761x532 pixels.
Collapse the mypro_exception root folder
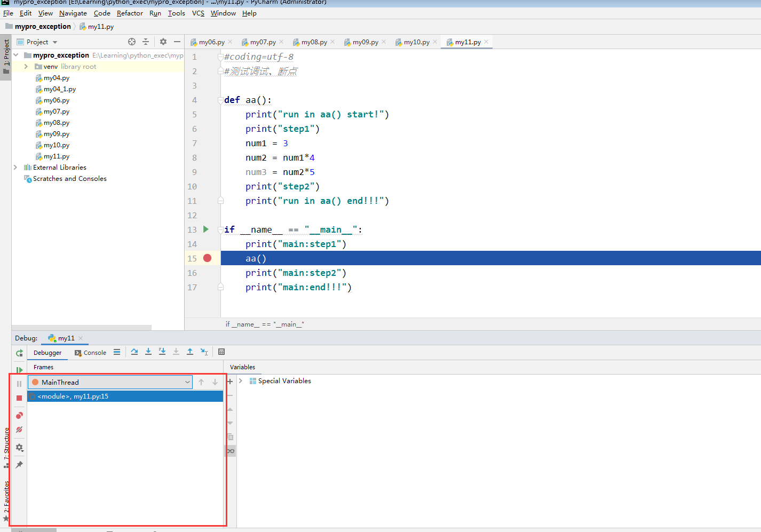(16, 55)
